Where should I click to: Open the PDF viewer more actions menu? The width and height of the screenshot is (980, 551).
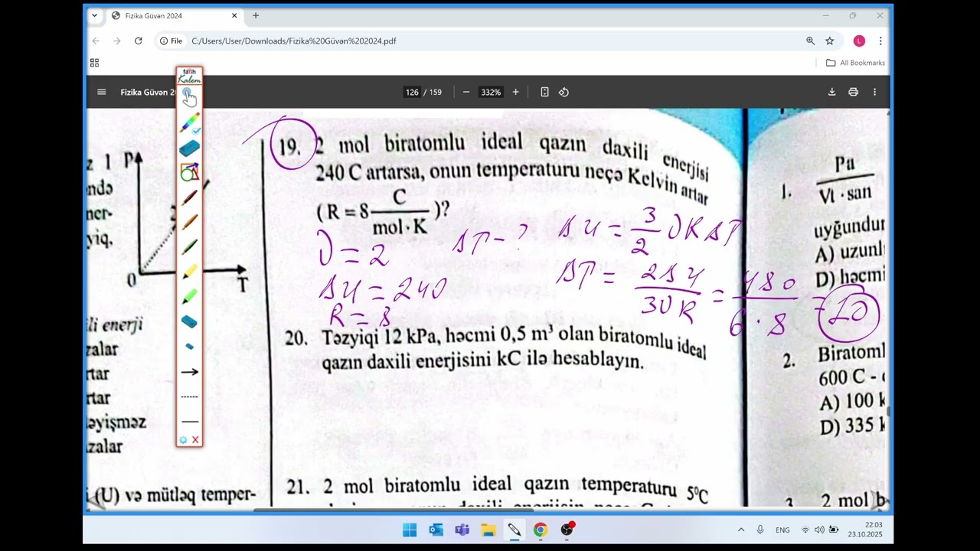pyautogui.click(x=874, y=92)
